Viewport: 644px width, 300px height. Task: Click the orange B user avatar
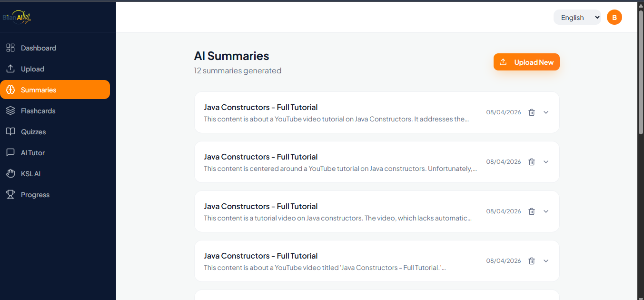(x=614, y=18)
